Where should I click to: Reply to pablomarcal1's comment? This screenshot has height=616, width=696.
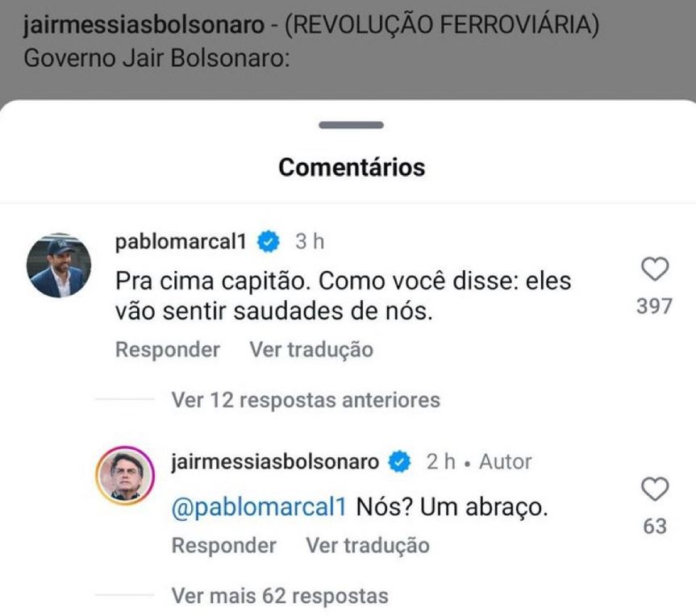click(166, 349)
